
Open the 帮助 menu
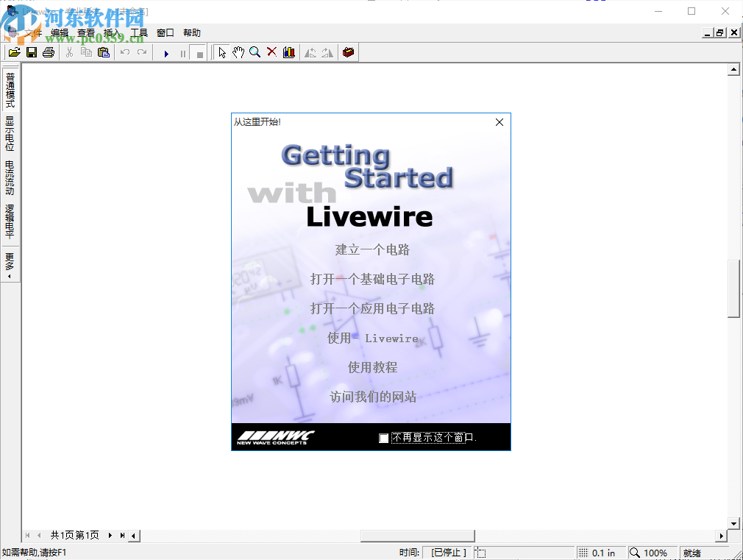[191, 32]
